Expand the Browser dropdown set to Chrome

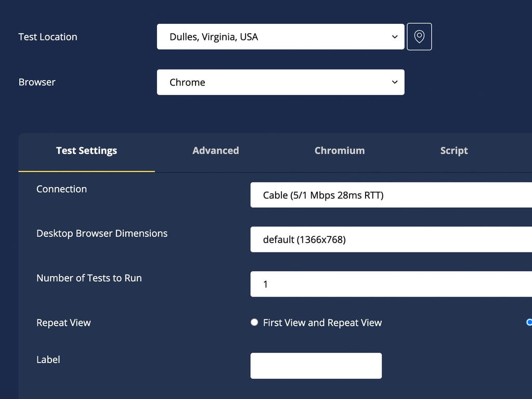point(280,82)
